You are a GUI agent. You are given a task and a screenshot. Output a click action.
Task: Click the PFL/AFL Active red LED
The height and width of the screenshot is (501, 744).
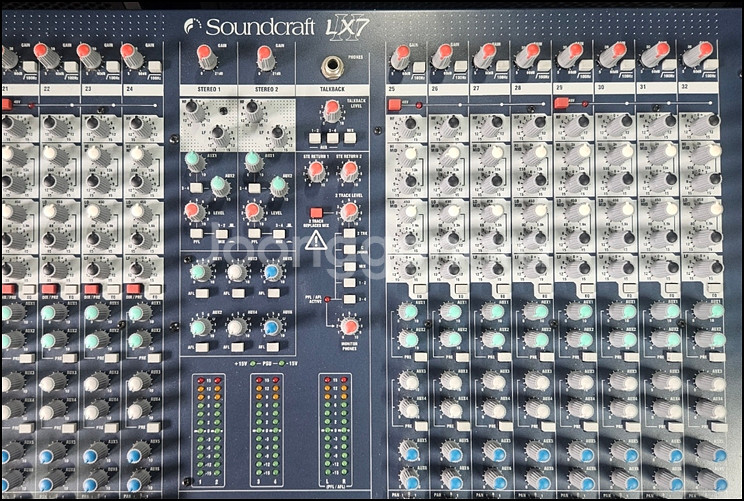(327, 299)
